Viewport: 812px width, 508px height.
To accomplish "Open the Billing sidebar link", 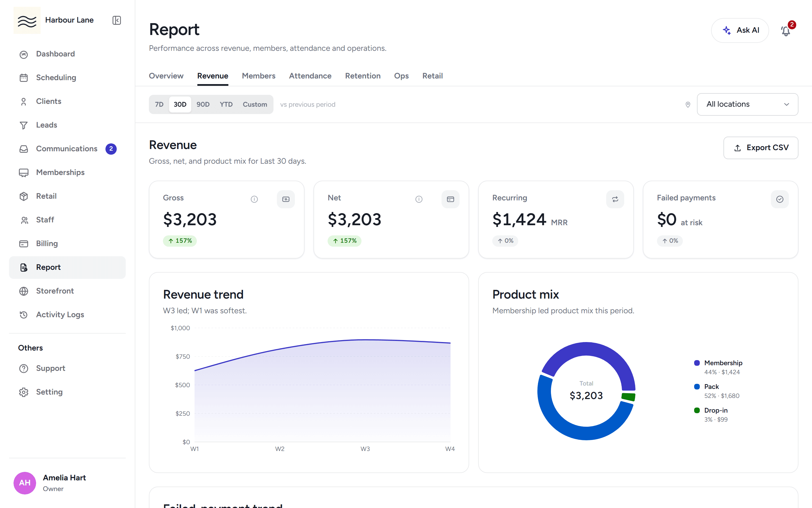I will [67, 244].
